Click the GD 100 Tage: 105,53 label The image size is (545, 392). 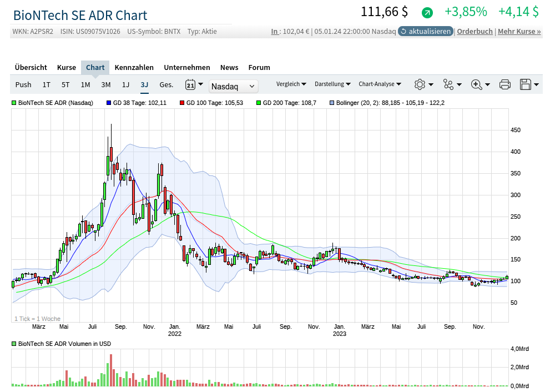pos(215,103)
